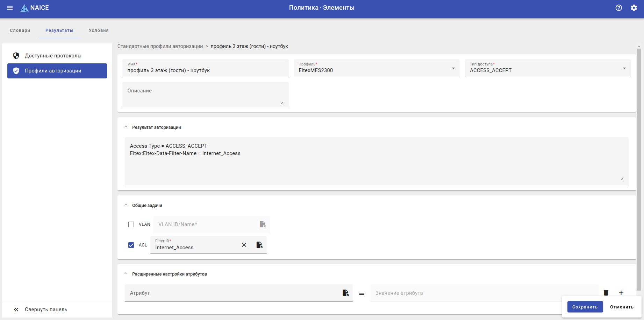Open the hamburger navigation menu
Image resolution: width=644 pixels, height=320 pixels.
[10, 8]
